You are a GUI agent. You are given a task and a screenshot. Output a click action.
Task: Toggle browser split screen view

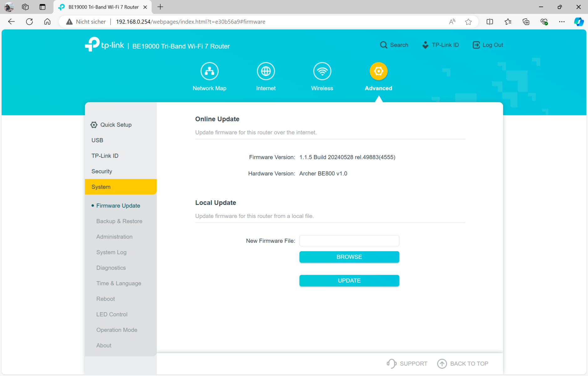[x=490, y=22]
